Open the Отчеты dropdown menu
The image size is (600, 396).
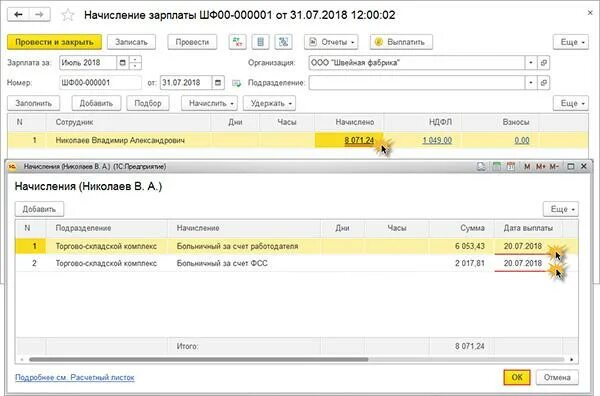click(x=331, y=42)
